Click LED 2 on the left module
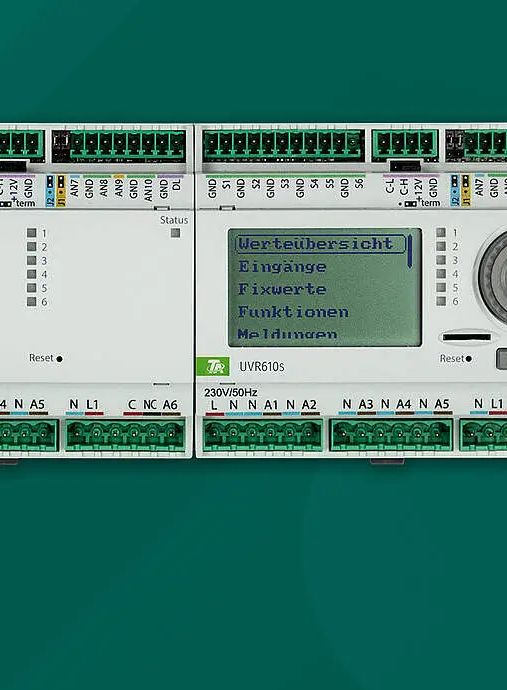This screenshot has height=690, width=507. click(31, 246)
